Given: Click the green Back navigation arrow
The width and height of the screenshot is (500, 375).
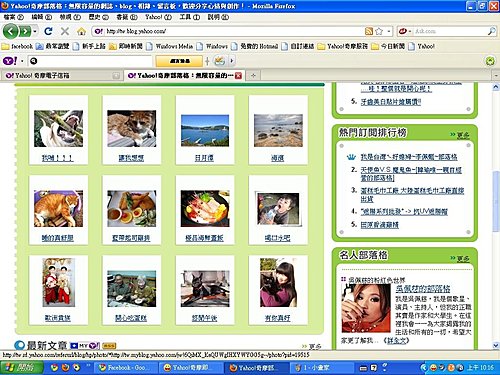Looking at the screenshot, I should [11, 31].
